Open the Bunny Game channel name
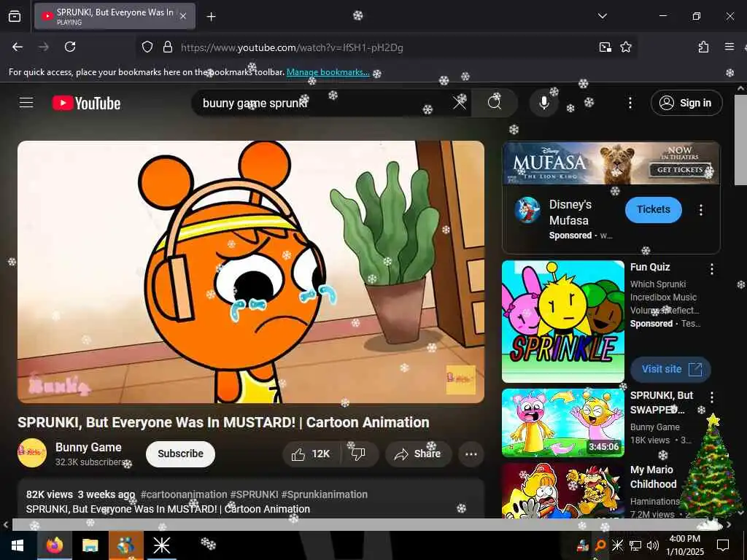Screen dimensions: 747x560 coord(88,447)
